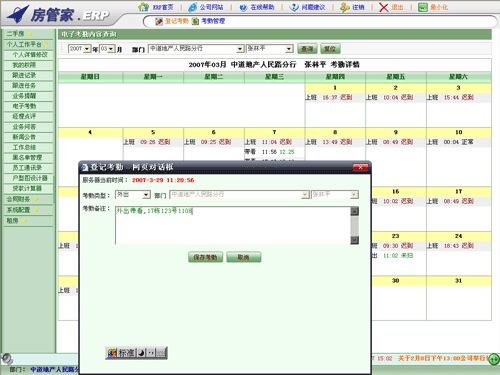Toggle the IME 标准 mode button
The height and width of the screenshot is (375, 500).
(126, 353)
